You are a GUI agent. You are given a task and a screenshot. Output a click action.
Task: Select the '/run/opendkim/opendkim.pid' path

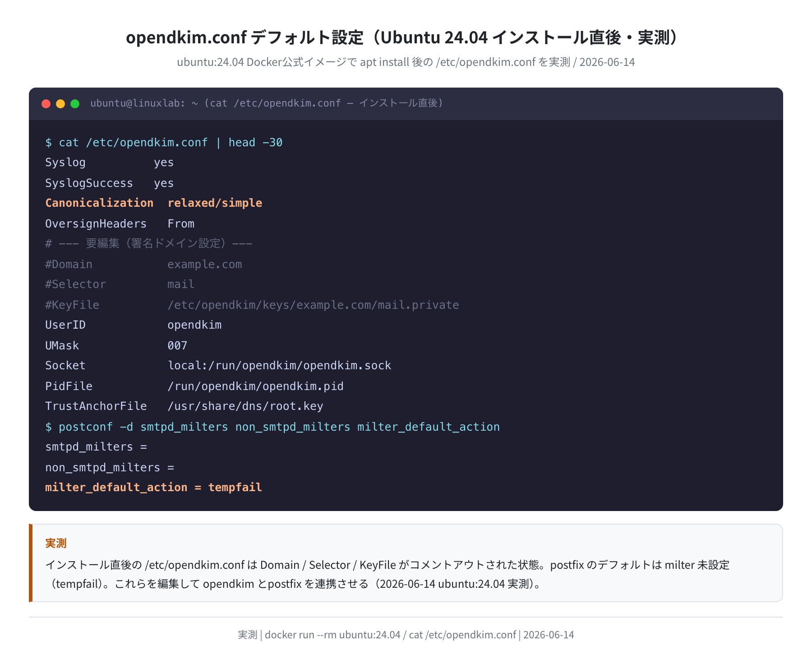[x=255, y=386]
